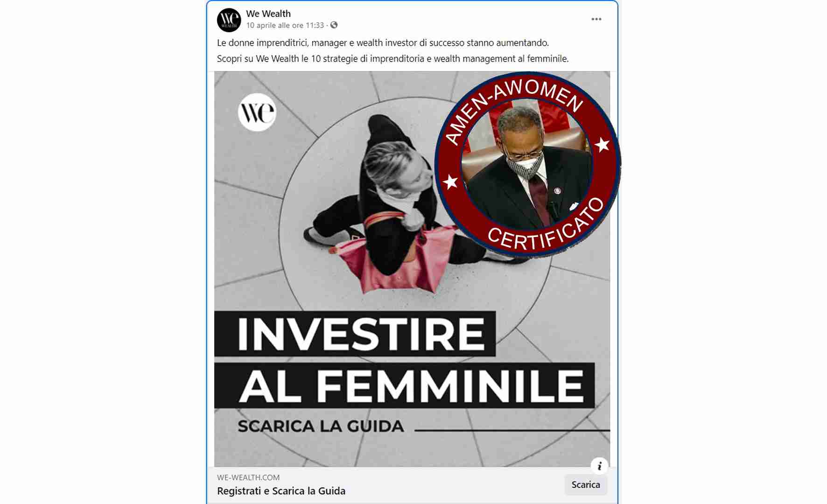
Task: Open the WE-WEALTH.COM domain link
Action: [x=248, y=477]
